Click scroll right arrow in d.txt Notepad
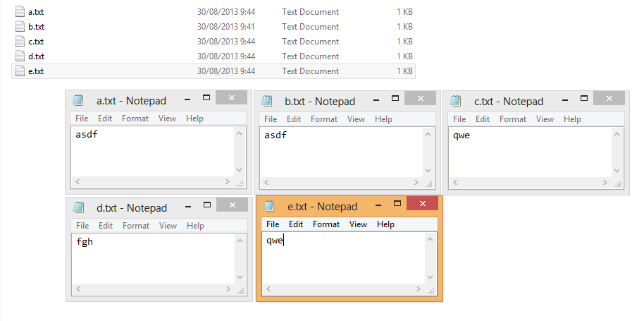This screenshot has width=644, height=321. (230, 289)
